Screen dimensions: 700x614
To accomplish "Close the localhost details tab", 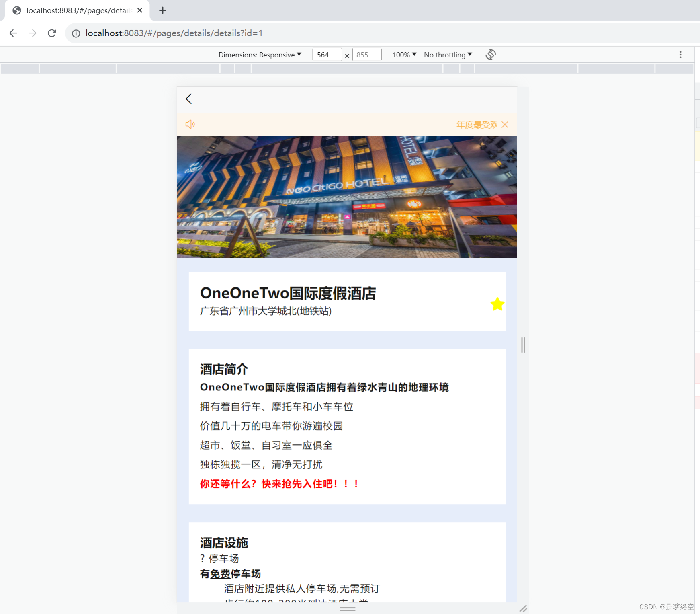I will pyautogui.click(x=140, y=10).
